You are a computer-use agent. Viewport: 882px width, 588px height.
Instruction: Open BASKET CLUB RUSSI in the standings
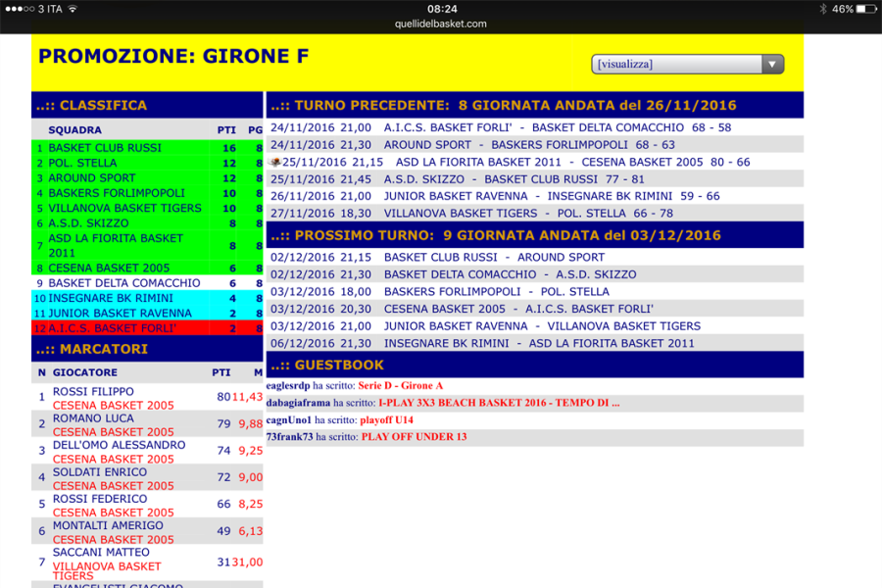105,147
